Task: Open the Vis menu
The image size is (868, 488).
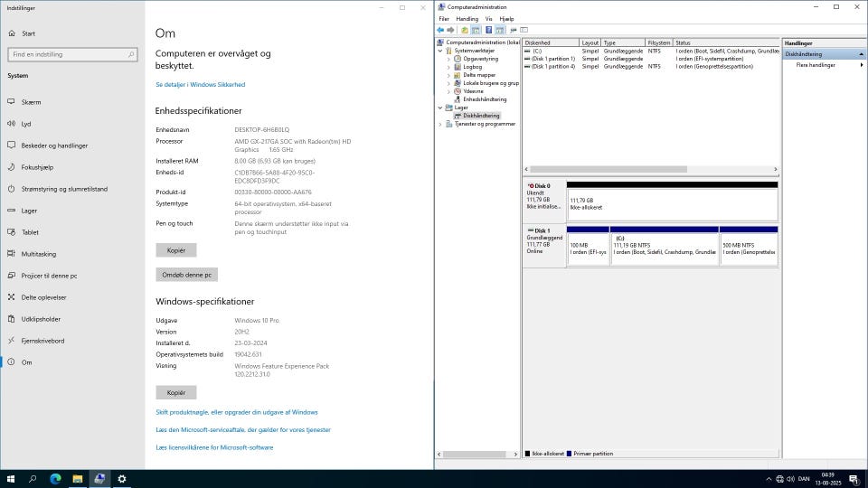Action: point(488,18)
